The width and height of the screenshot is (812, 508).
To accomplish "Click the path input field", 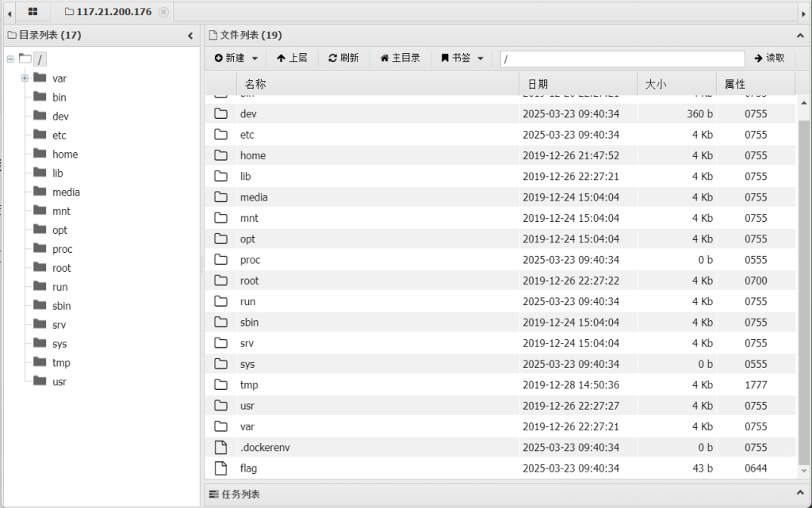I will click(x=622, y=59).
